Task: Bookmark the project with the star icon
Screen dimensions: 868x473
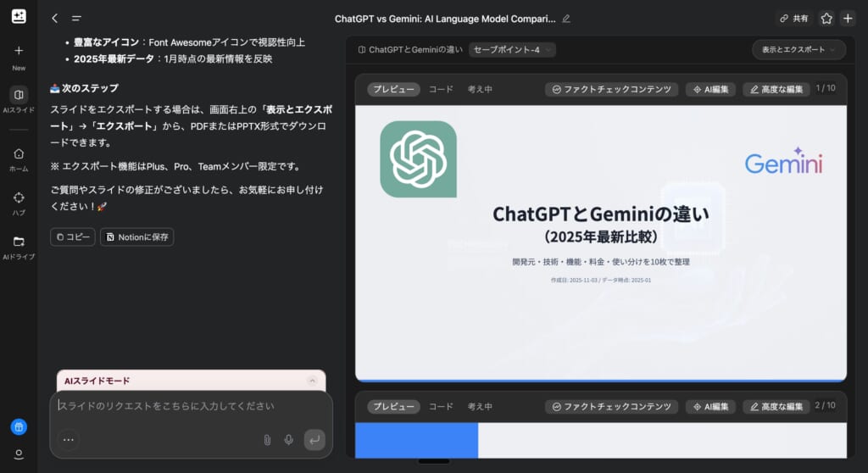Action: 826,19
